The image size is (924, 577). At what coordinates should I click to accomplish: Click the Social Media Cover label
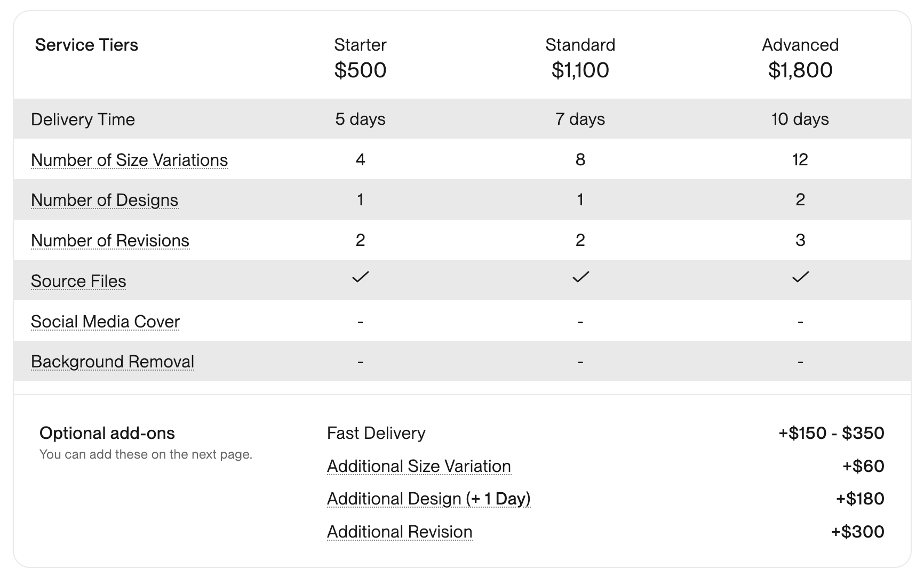(105, 322)
